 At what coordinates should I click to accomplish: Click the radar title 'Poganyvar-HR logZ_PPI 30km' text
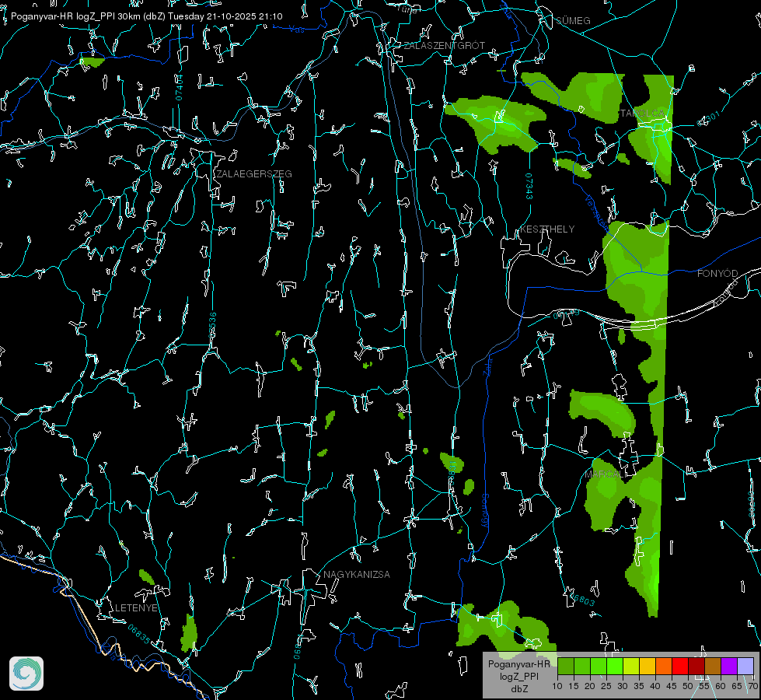(75, 16)
